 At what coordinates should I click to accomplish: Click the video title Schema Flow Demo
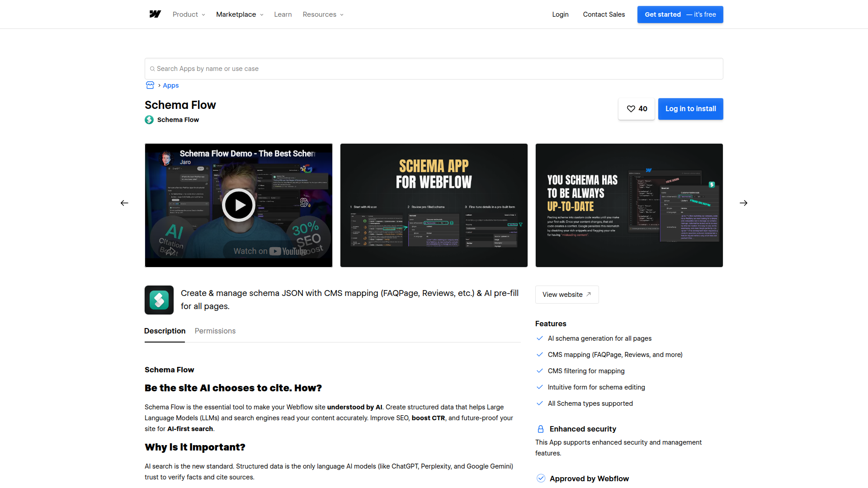point(247,154)
